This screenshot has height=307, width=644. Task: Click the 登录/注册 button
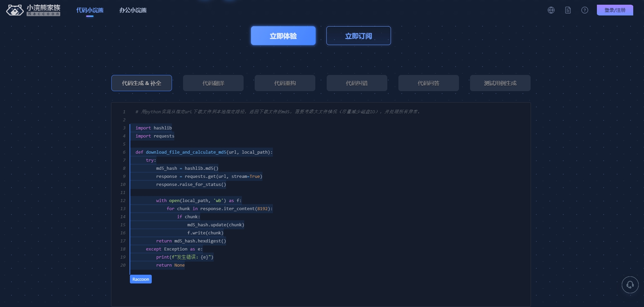[x=615, y=10]
